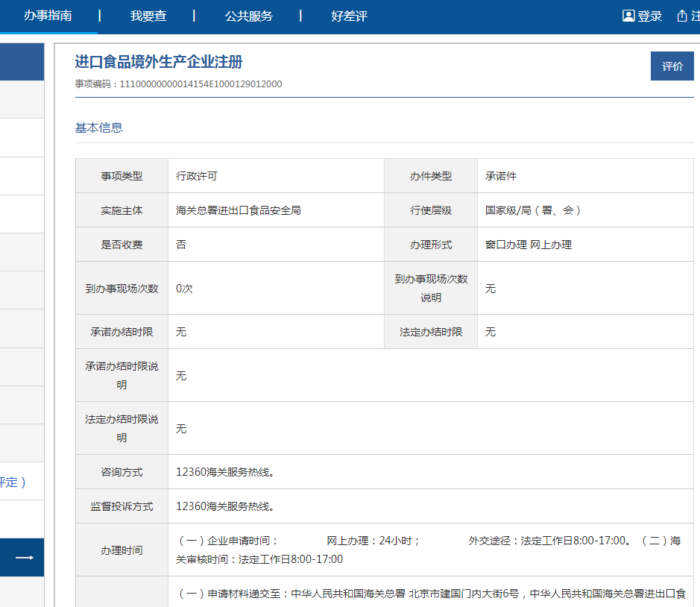Click the 评价 button

[672, 66]
